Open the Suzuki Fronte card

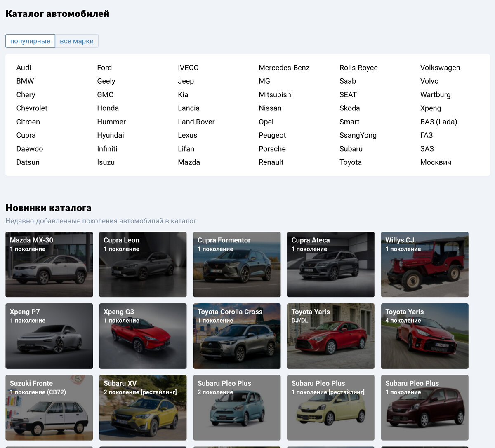(49, 408)
